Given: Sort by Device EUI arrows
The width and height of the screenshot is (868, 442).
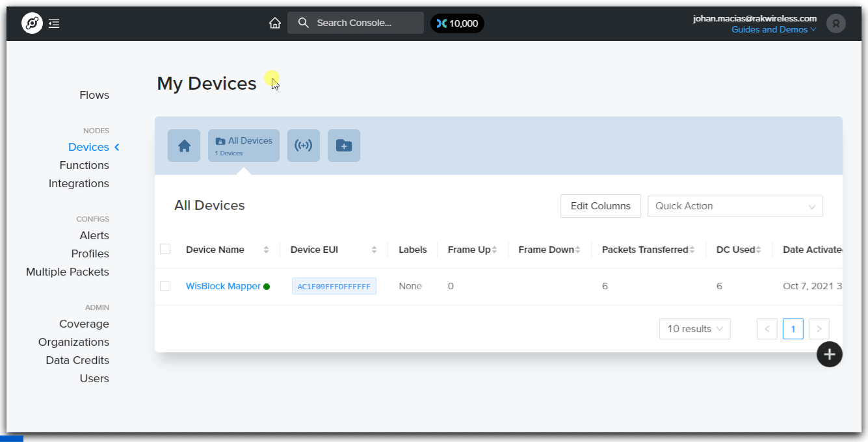Looking at the screenshot, I should click(374, 250).
